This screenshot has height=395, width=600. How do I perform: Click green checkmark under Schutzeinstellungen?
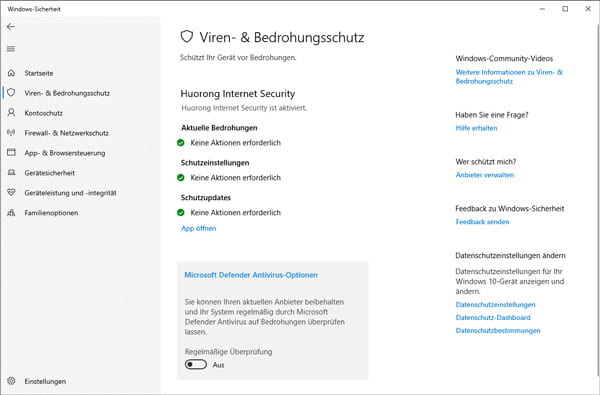(181, 178)
